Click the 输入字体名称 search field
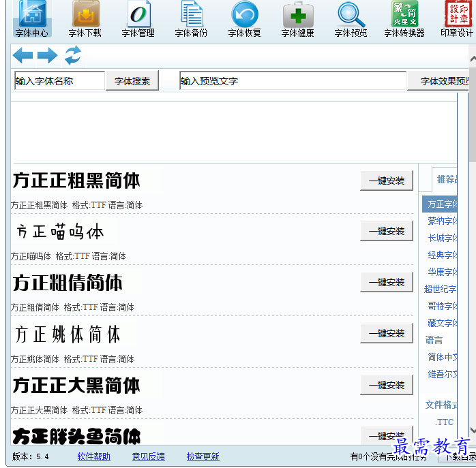 click(59, 80)
